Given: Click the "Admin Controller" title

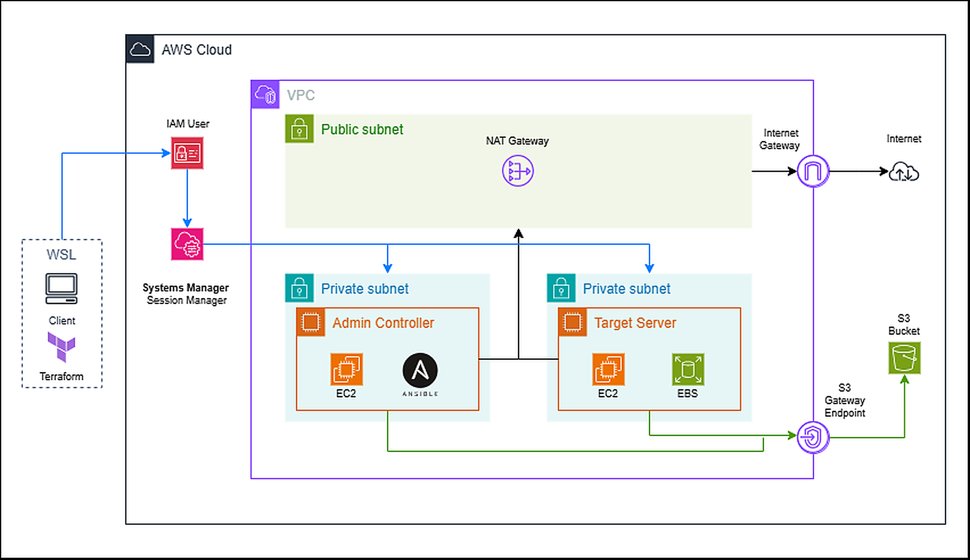Looking at the screenshot, I should [383, 323].
